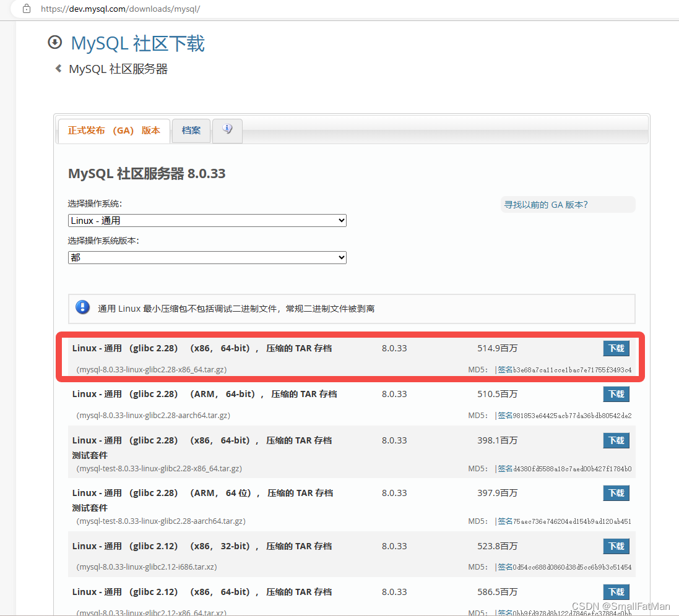
Task: Go to MySQL 社区服务器 link
Action: (118, 69)
